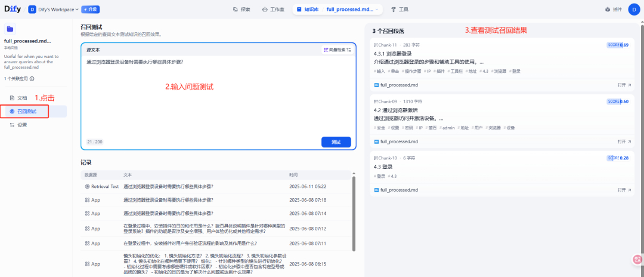The image size is (644, 277).
Task: Click 打开 on the Chunk-10 card
Action: point(624,190)
